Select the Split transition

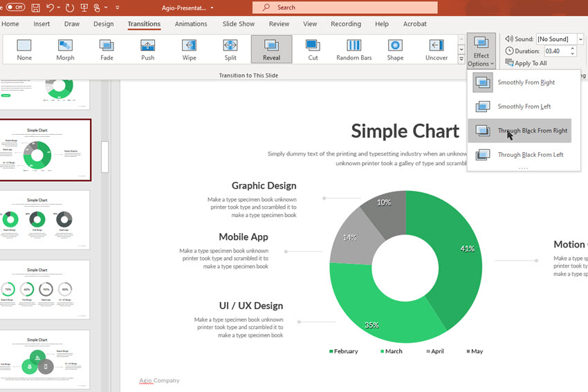[230, 50]
